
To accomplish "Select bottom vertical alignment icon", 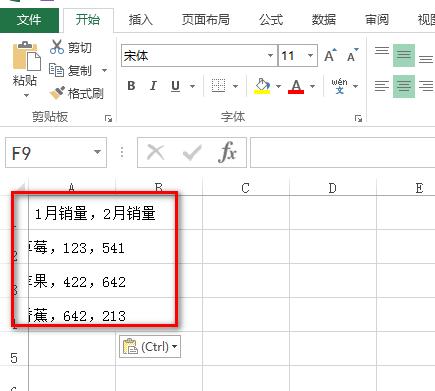I will coord(426,59).
